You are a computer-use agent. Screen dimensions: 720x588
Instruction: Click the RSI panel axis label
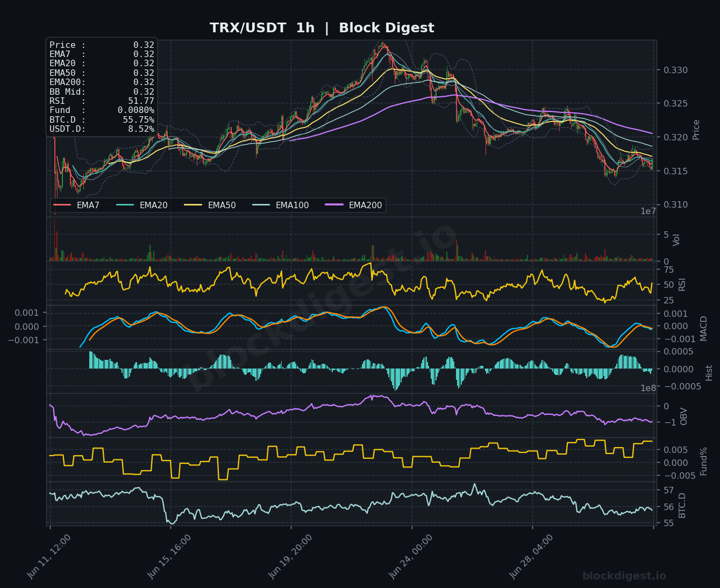click(682, 285)
